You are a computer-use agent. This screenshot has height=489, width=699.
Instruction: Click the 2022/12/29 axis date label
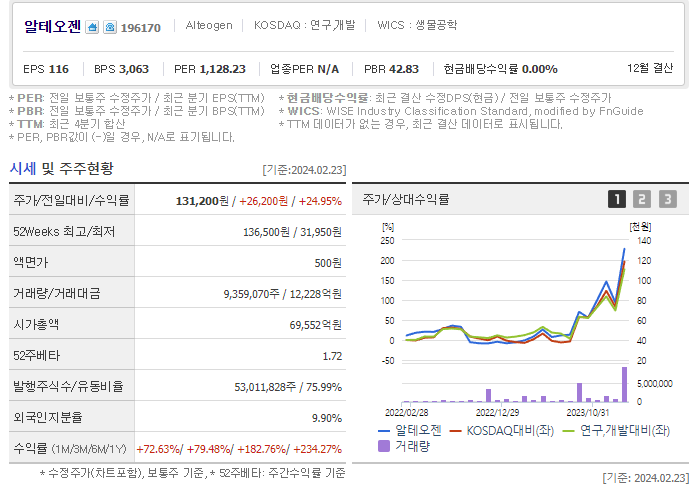tap(498, 413)
